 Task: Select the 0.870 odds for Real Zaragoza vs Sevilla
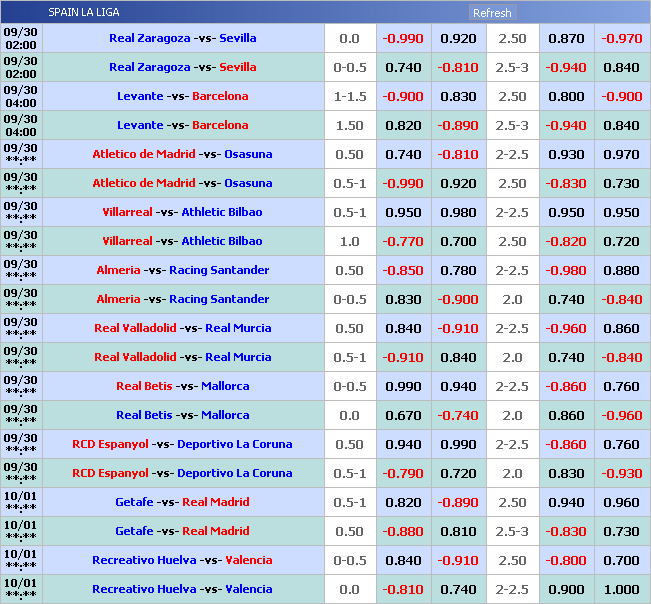point(566,38)
